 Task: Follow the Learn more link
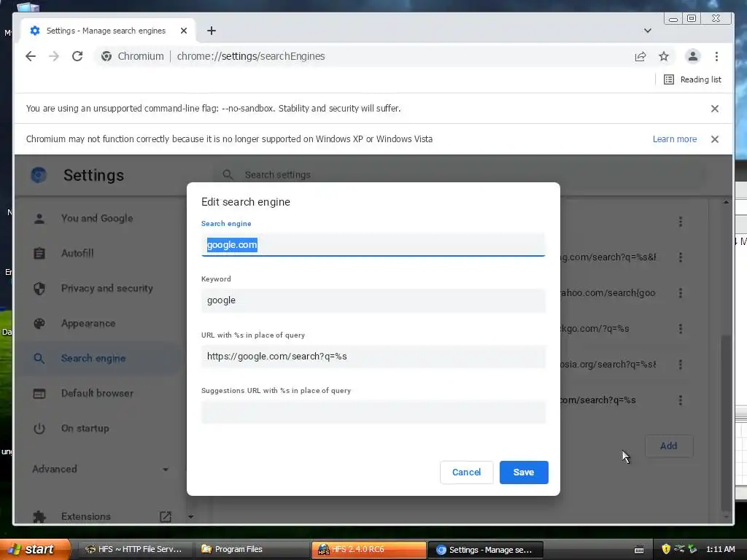675,139
